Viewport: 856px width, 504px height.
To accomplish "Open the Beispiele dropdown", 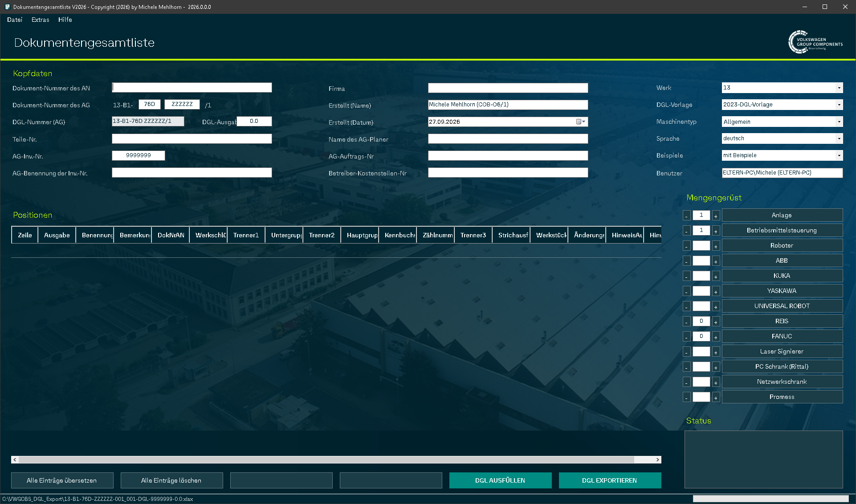I will point(839,155).
